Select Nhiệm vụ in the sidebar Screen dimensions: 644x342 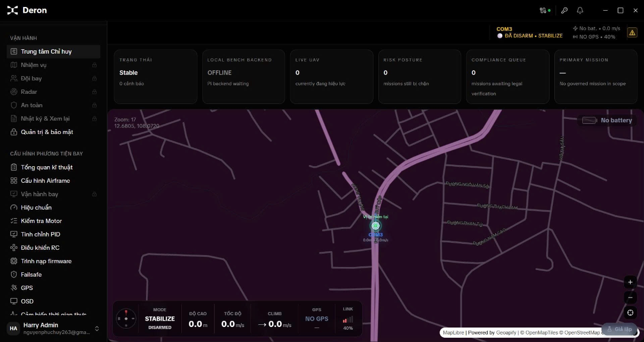click(54, 65)
